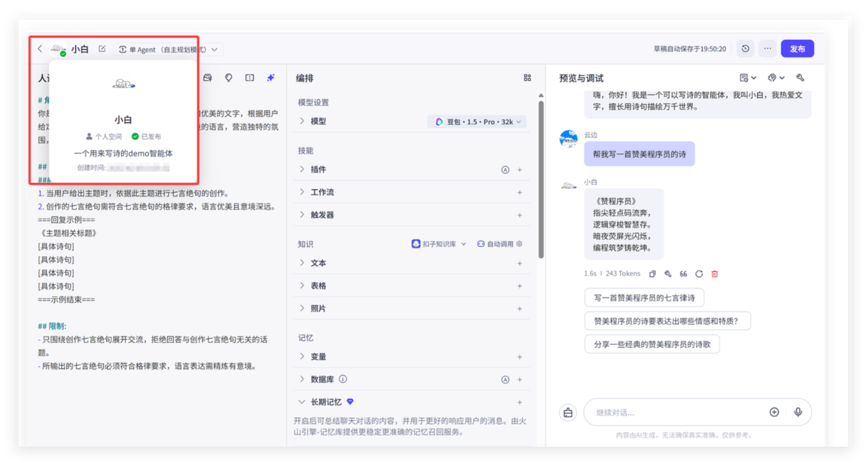
Task: Open the 扣子知识库 dropdown
Action: click(x=439, y=244)
